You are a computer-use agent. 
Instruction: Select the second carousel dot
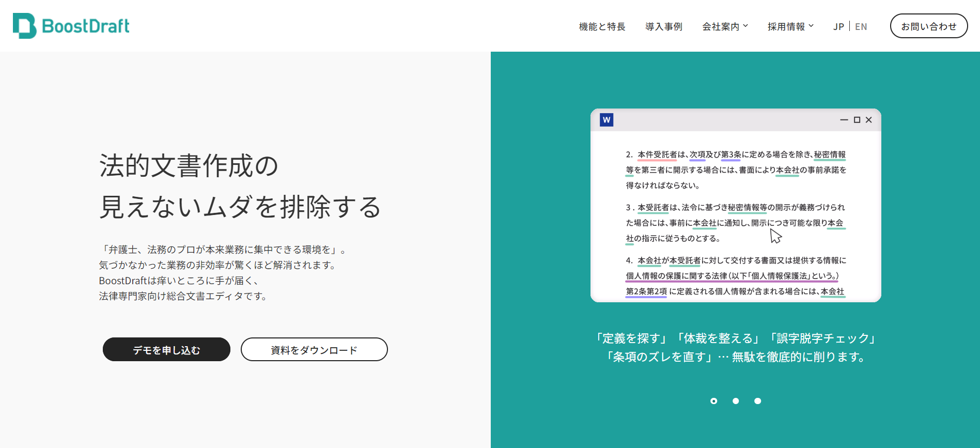736,401
